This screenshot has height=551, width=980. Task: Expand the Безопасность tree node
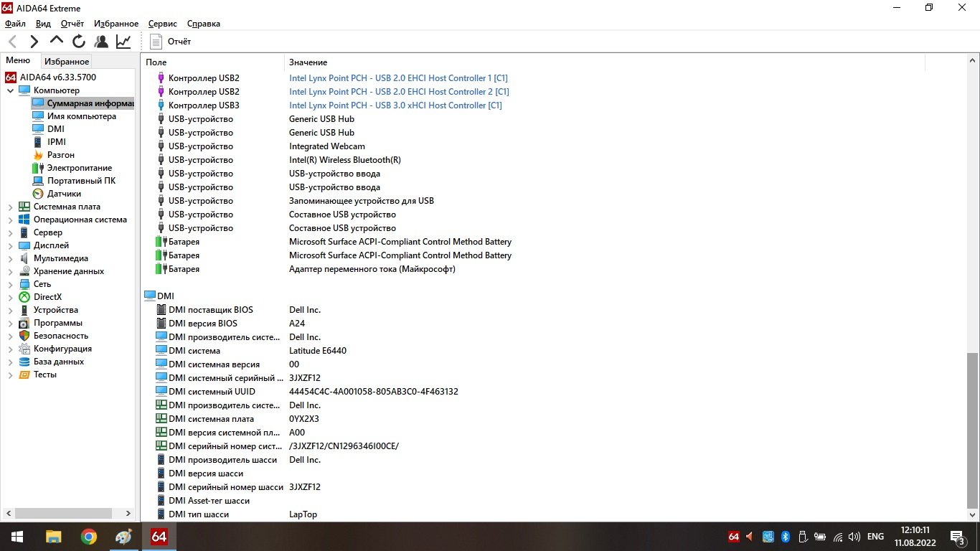pos(10,336)
